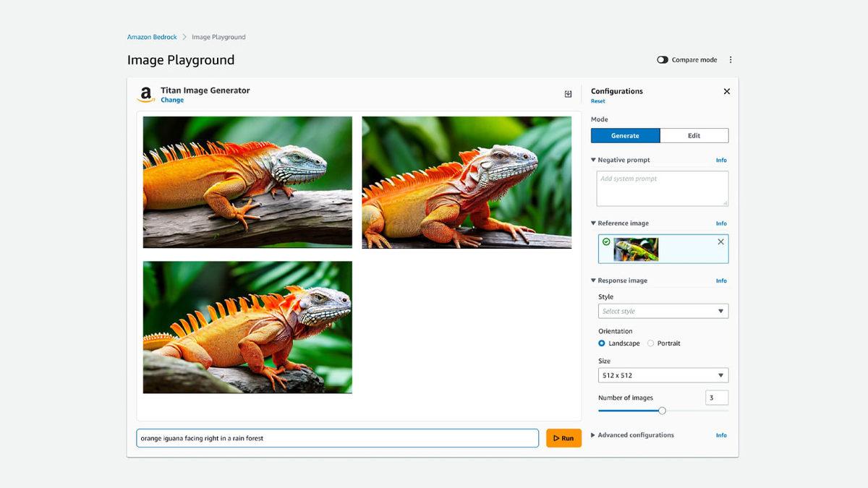Collapse the Negative prompt section
This screenshot has height=488, width=868.
593,160
